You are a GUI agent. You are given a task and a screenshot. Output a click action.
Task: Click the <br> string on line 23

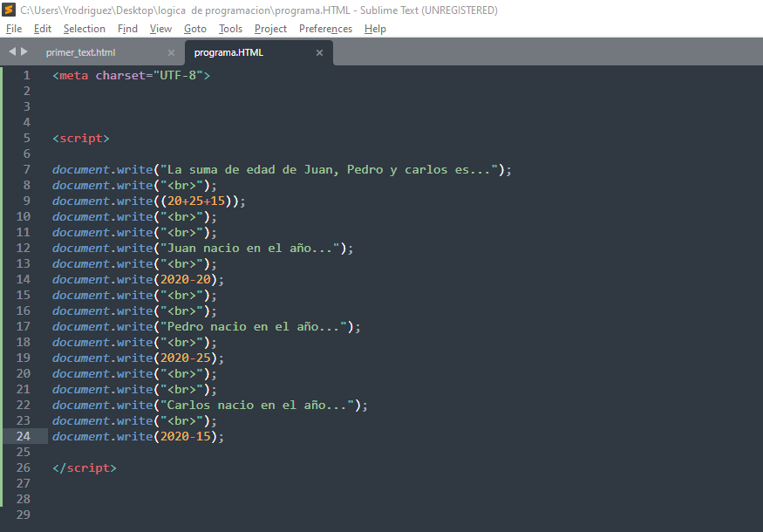coord(181,420)
